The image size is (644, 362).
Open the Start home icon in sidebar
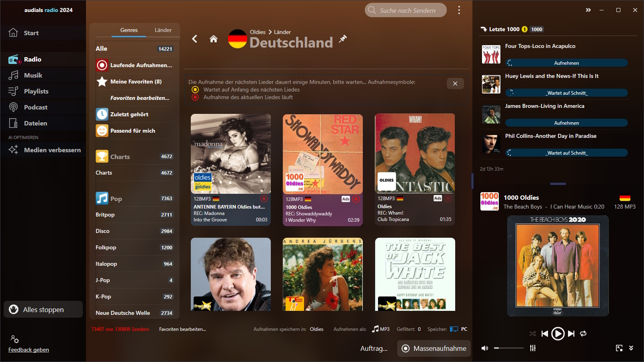13,33
